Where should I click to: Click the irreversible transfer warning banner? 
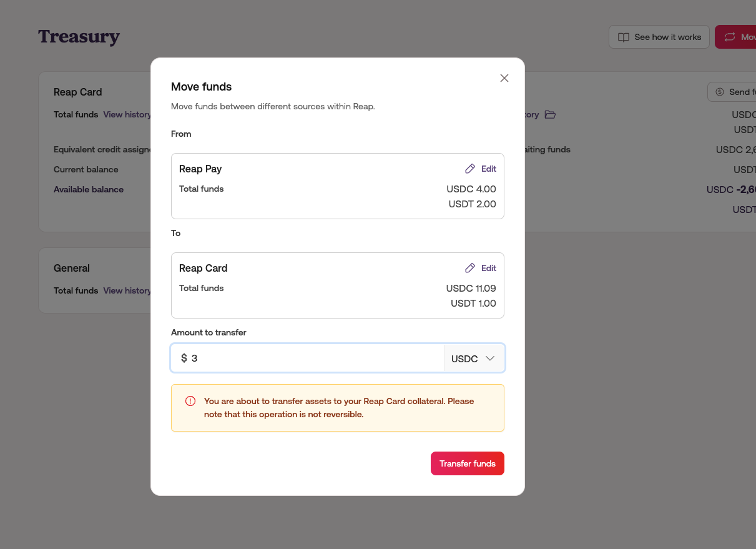coord(338,408)
